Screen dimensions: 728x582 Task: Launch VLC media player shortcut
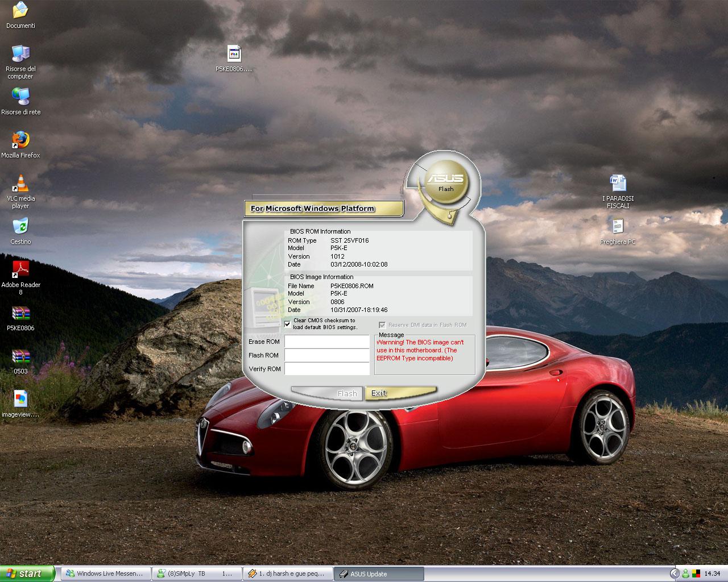point(20,183)
